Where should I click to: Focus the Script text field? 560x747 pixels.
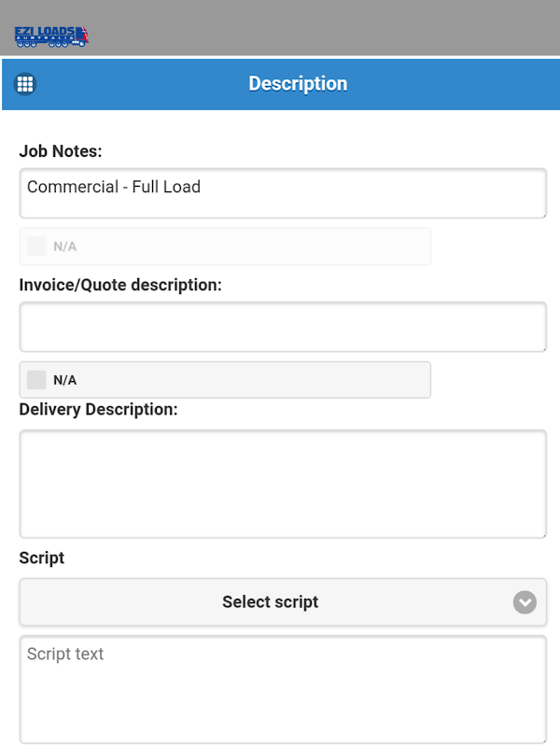pyautogui.click(x=280, y=689)
